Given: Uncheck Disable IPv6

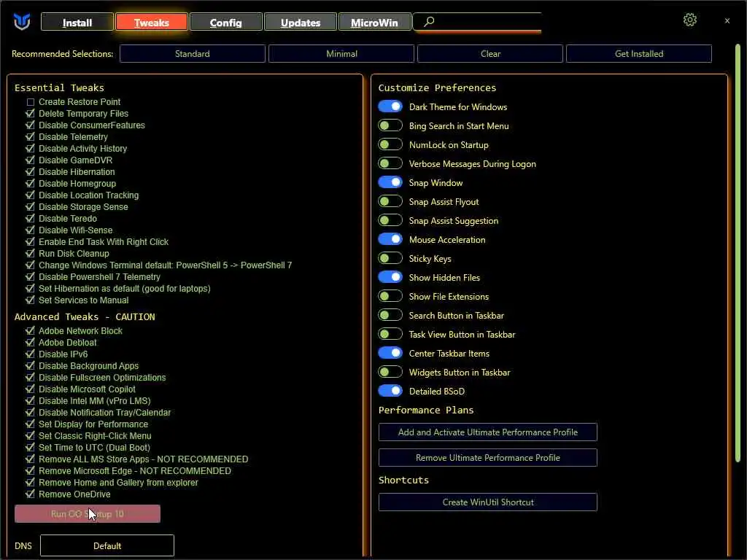Looking at the screenshot, I should (x=31, y=354).
